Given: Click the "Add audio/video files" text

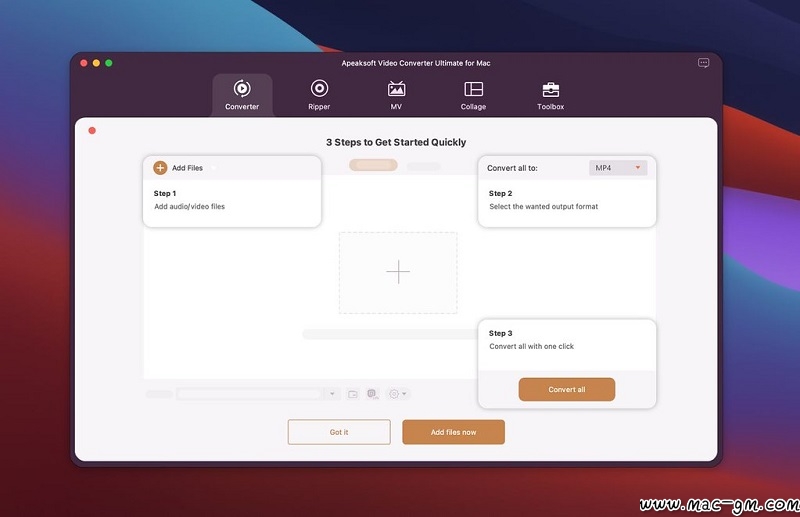Looking at the screenshot, I should pyautogui.click(x=189, y=207).
